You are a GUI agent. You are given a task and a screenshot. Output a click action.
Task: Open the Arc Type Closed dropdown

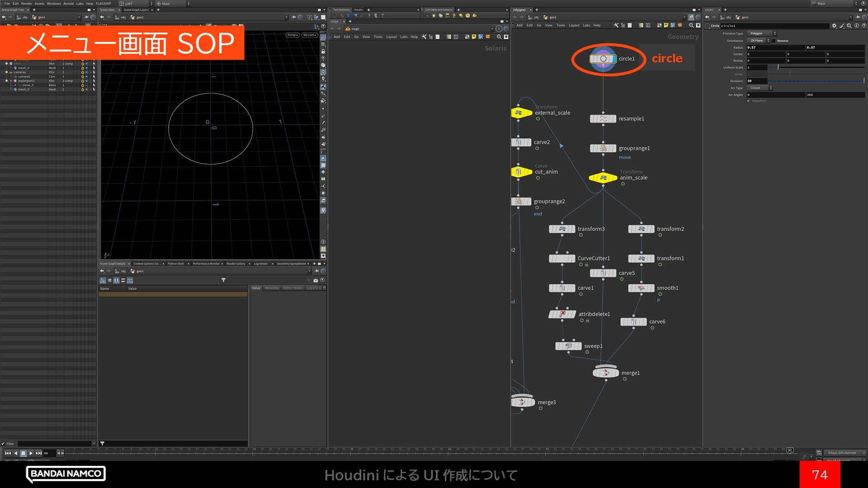click(x=759, y=88)
